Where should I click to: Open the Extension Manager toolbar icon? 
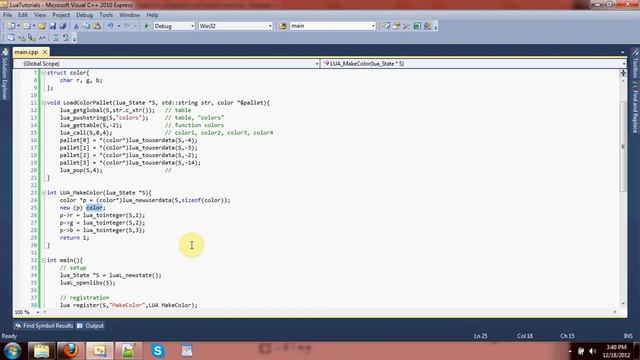pyautogui.click(x=427, y=26)
